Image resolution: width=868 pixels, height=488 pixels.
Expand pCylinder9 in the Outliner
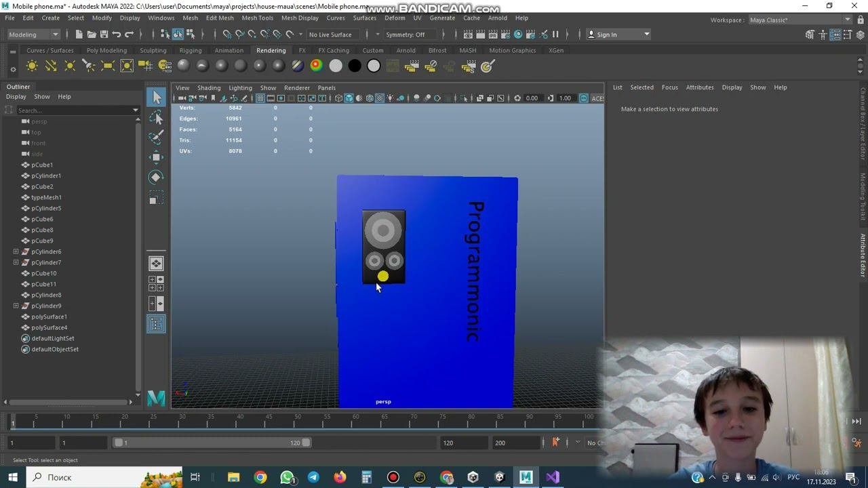pyautogui.click(x=16, y=306)
